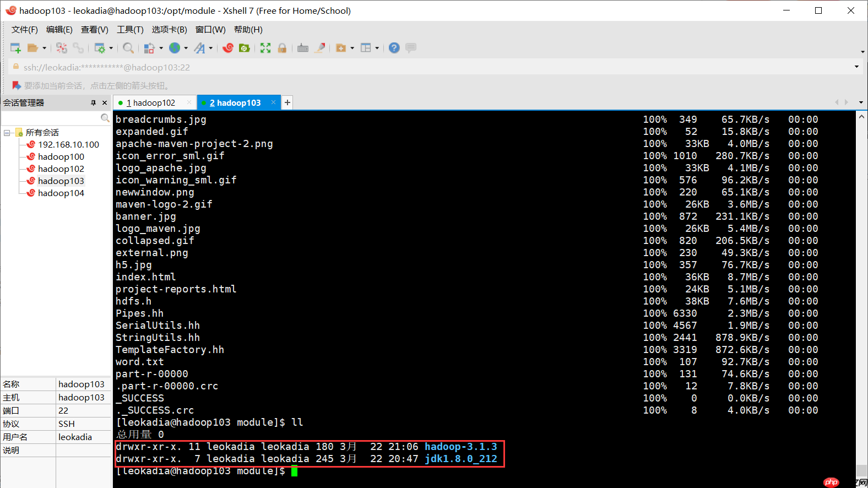868x488 pixels.
Task: Open the color scheme dropdown arrow
Action: coord(161,48)
